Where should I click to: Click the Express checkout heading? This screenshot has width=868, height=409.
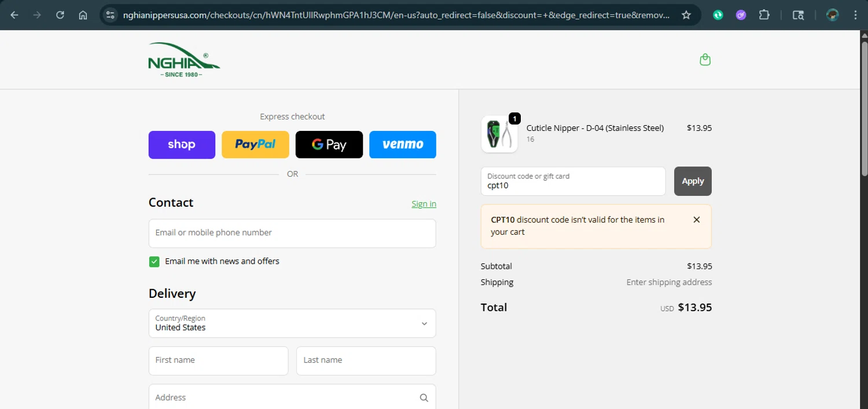click(292, 116)
